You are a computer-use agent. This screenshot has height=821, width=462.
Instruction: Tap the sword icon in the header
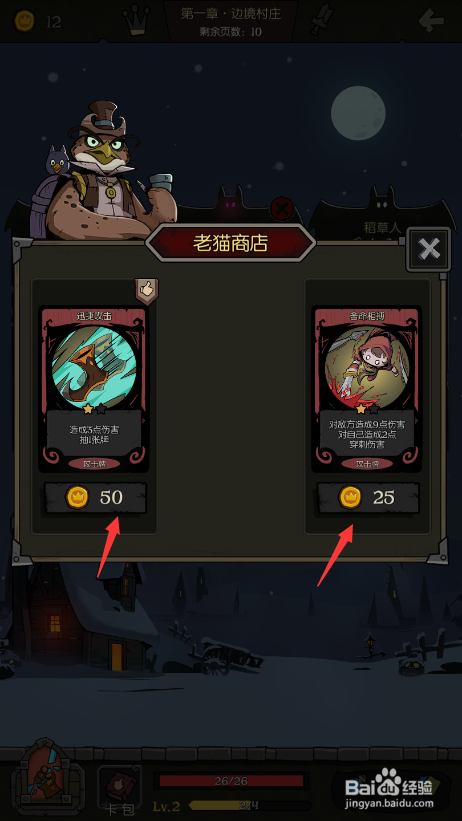[320, 19]
